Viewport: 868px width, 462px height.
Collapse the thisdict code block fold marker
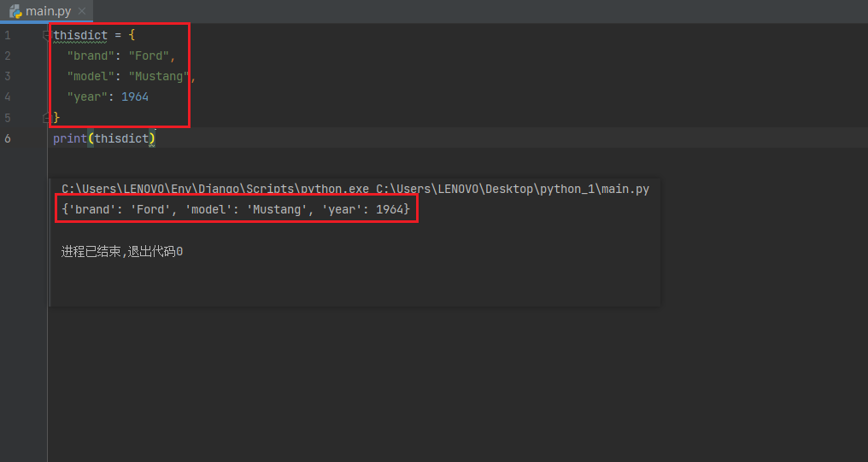point(46,35)
